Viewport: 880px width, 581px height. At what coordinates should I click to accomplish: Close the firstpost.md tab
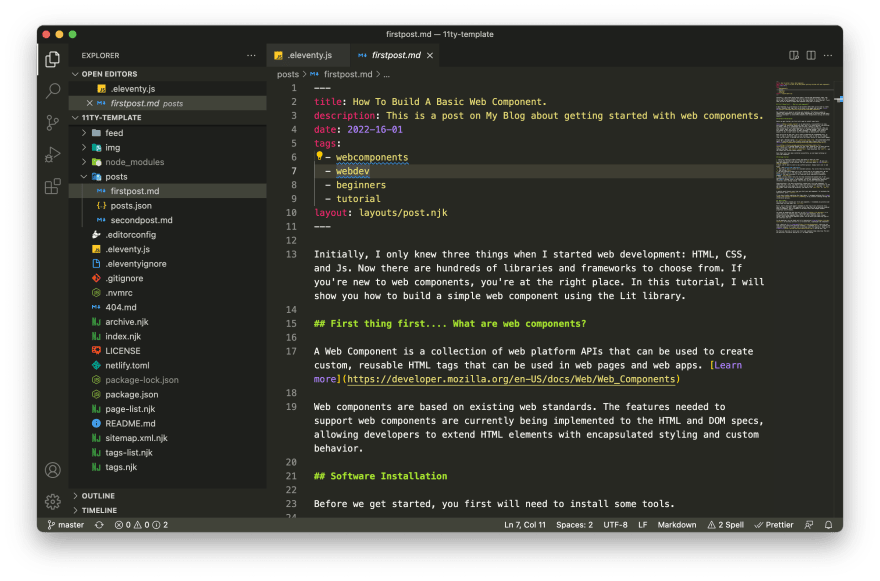pos(430,56)
